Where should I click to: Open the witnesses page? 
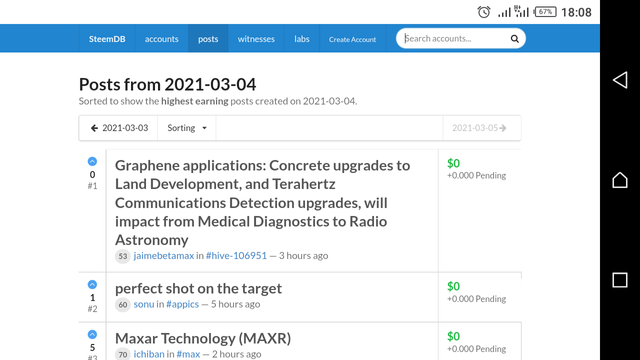click(x=256, y=39)
